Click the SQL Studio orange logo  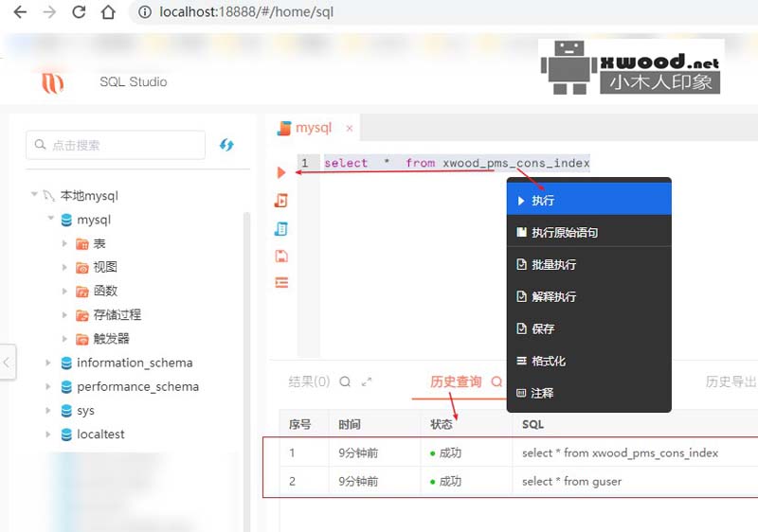[x=52, y=83]
